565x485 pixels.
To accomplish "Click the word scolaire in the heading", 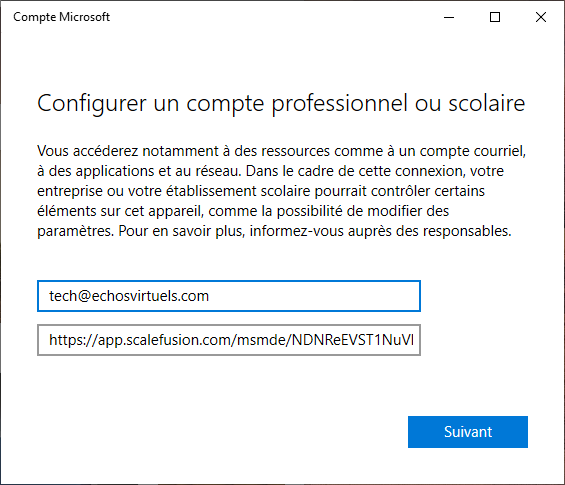I will click(x=486, y=103).
